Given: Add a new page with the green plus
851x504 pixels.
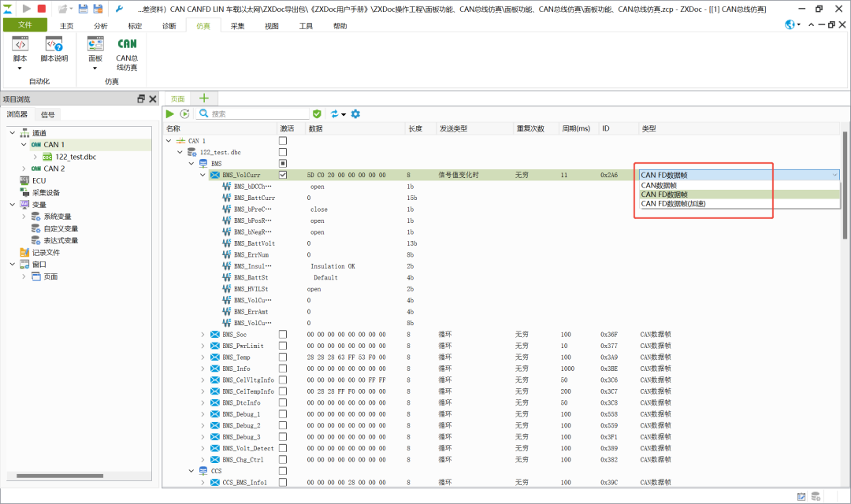Looking at the screenshot, I should point(204,98).
